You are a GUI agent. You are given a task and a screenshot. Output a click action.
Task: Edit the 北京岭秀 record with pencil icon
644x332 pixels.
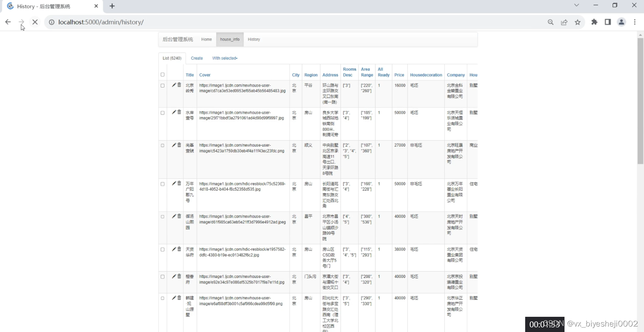[x=174, y=85]
